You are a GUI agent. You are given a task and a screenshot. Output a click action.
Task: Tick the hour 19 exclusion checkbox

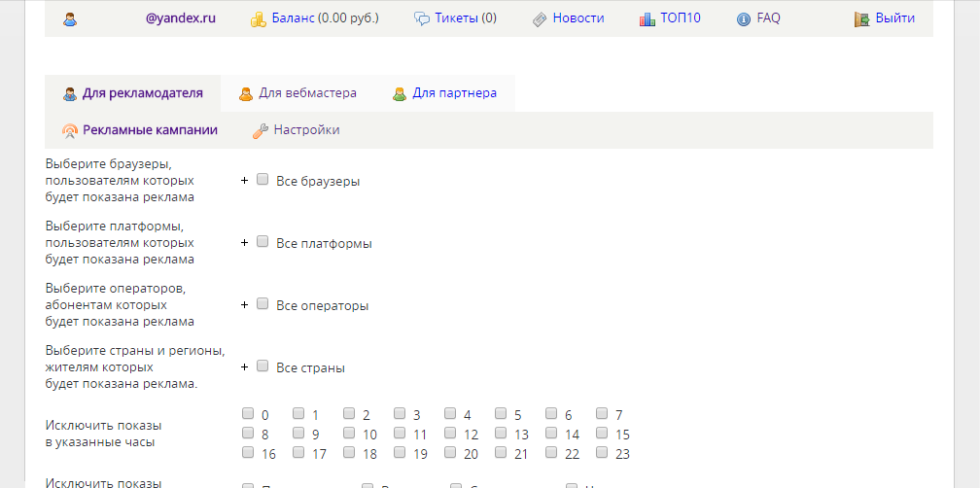(400, 452)
